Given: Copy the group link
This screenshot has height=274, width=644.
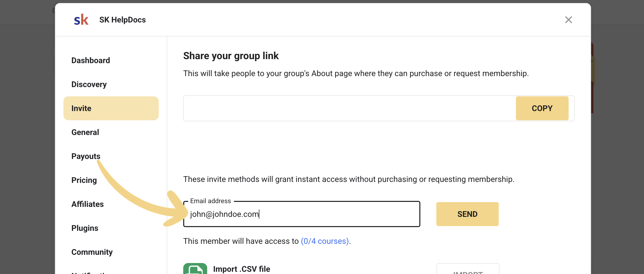Looking at the screenshot, I should point(542,108).
